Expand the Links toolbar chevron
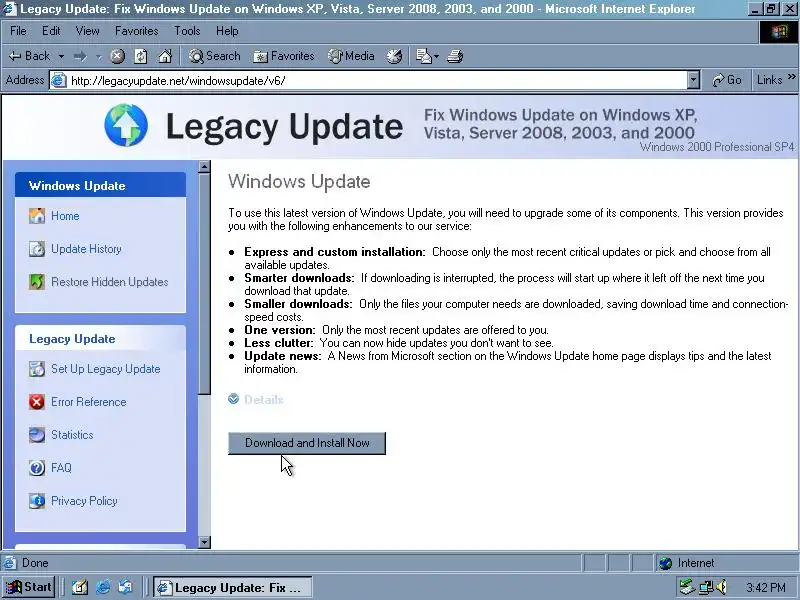The height and width of the screenshot is (600, 800). tap(792, 77)
